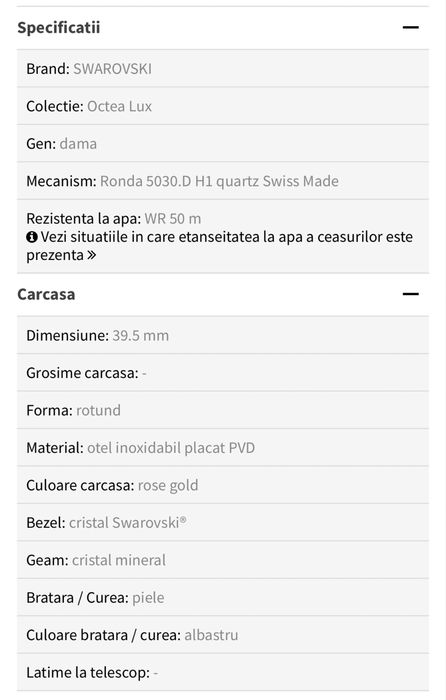Click the Bezel cristal Swarovski row
This screenshot has height=700, width=446.
[223, 522]
